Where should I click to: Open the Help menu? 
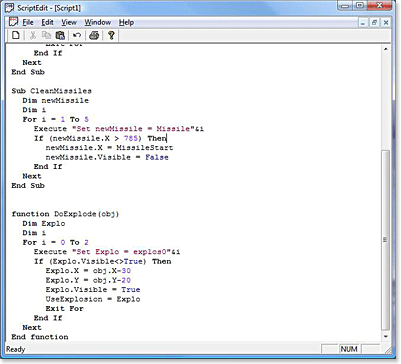[x=126, y=22]
